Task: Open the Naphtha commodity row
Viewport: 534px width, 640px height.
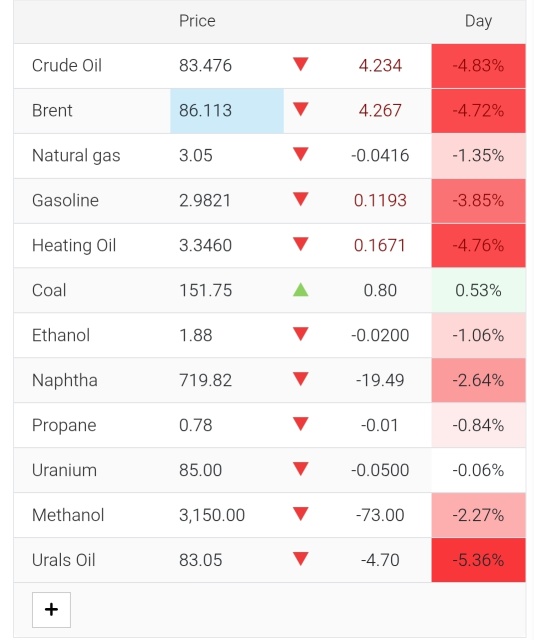Action: pos(269,380)
